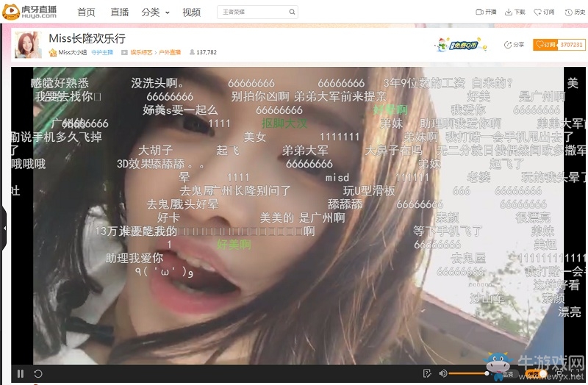588x385 pixels.
Task: Refresh the stream with the reload icon
Action: 38,374
